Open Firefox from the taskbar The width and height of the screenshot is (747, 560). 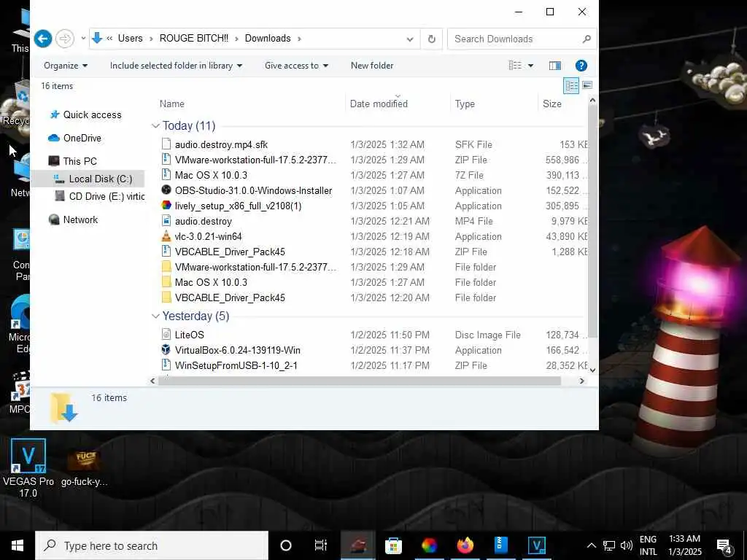pos(465,545)
